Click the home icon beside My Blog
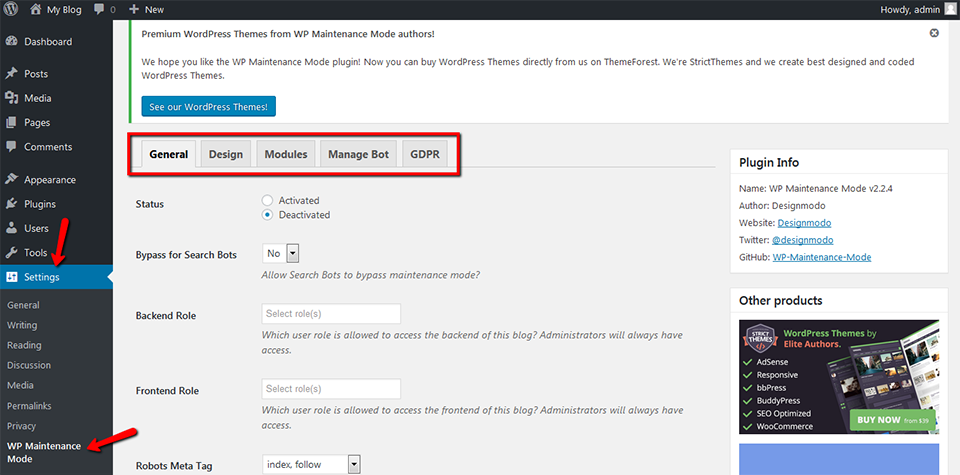This screenshot has width=960, height=475. (36, 9)
